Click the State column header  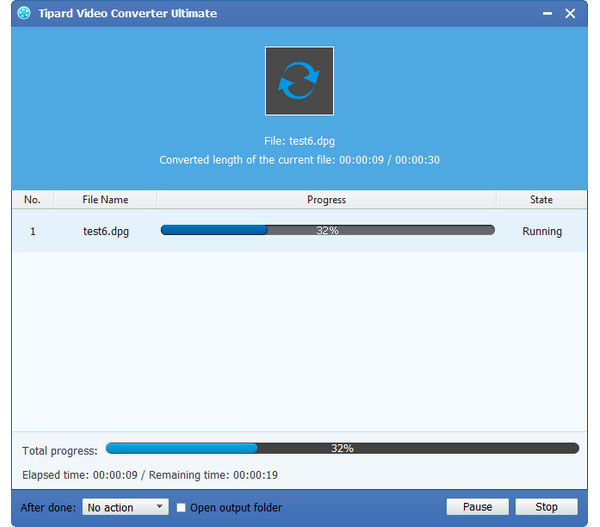pos(541,199)
